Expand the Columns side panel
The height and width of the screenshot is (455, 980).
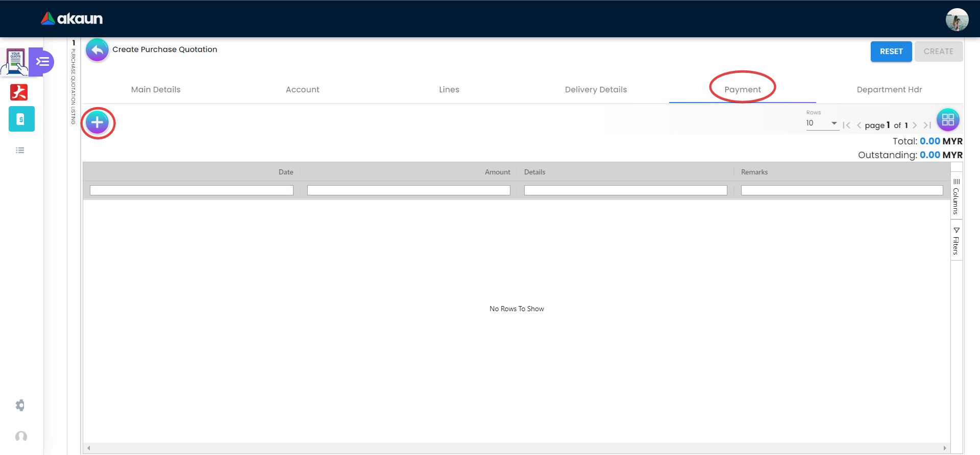click(957, 196)
